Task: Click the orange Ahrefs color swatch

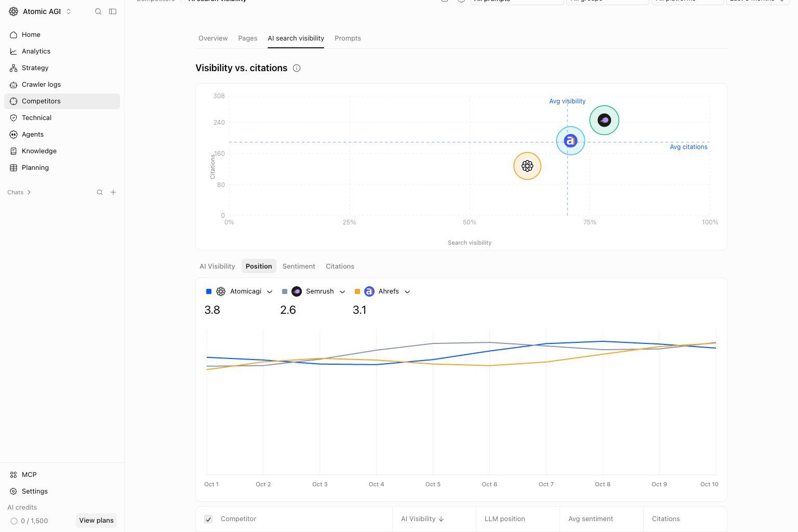Action: pyautogui.click(x=357, y=291)
